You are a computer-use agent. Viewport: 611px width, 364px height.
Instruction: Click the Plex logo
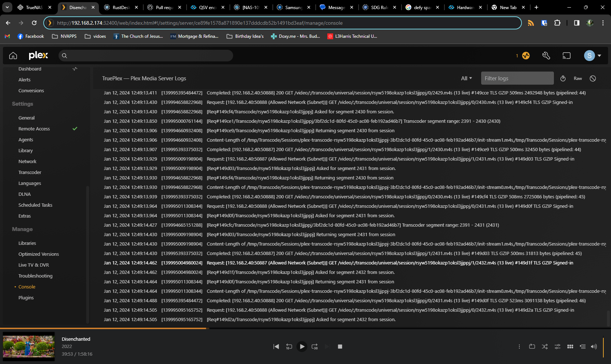[38, 55]
